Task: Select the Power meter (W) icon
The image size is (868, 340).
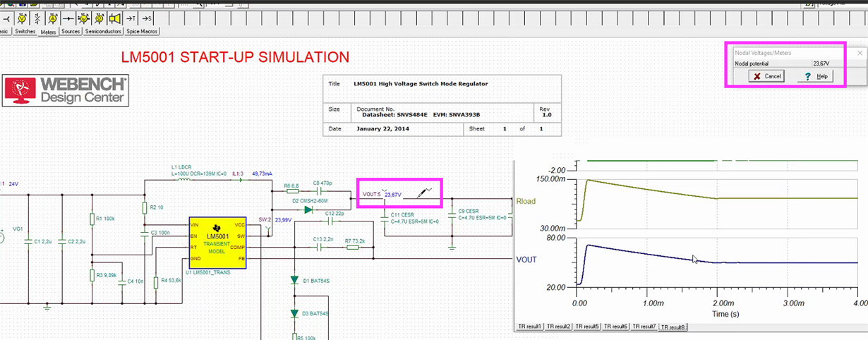Action: coord(84,18)
